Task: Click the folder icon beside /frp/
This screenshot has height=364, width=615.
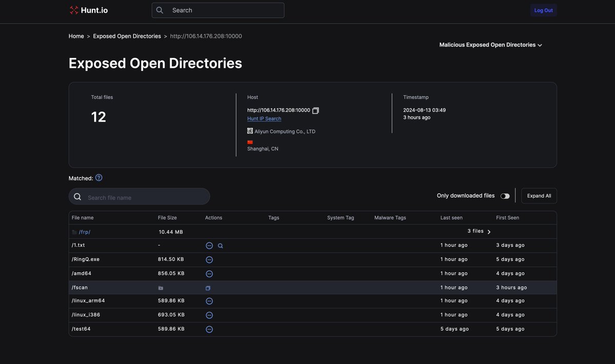Action: coord(74,232)
